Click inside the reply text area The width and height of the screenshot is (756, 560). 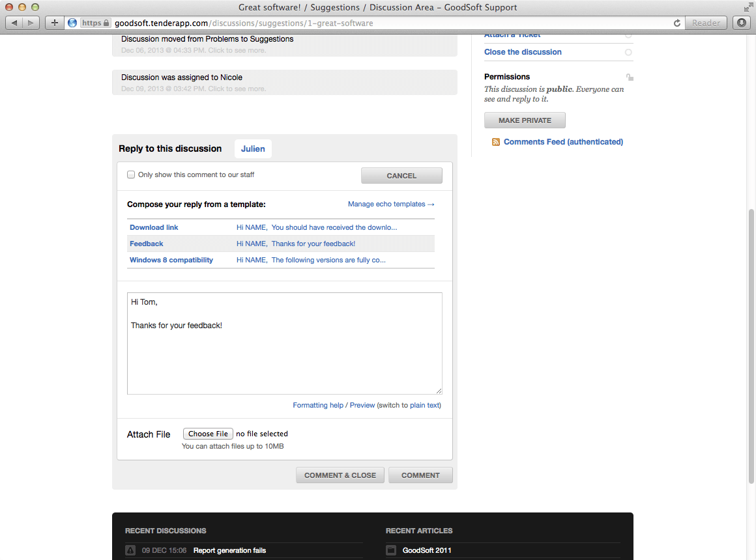tap(284, 343)
